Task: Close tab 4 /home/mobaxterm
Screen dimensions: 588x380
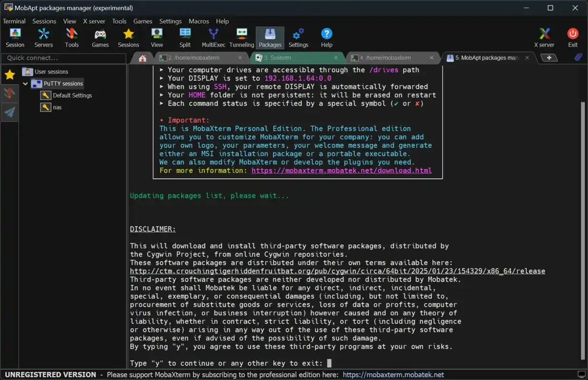Action: [432, 58]
